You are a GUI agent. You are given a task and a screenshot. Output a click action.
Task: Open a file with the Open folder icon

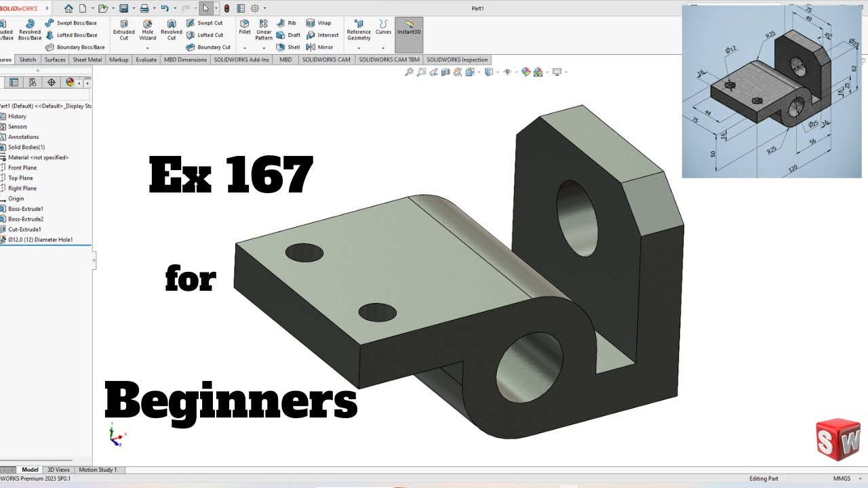(x=102, y=9)
